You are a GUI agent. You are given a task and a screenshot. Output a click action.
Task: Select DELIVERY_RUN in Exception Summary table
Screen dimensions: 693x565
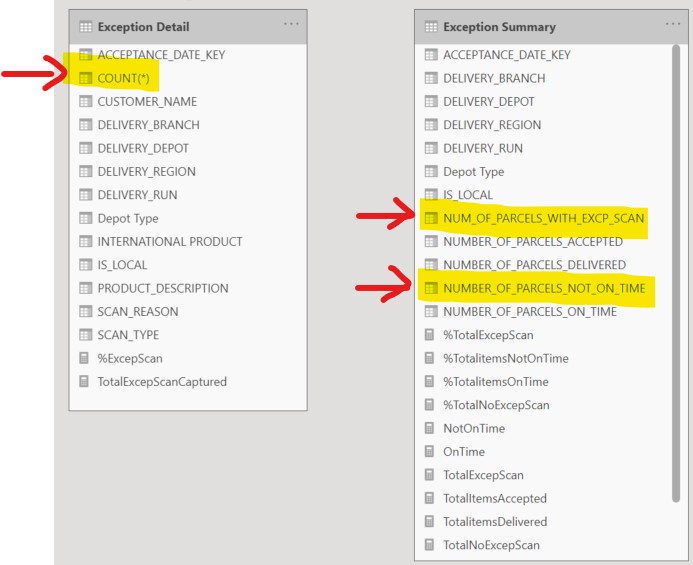483,148
